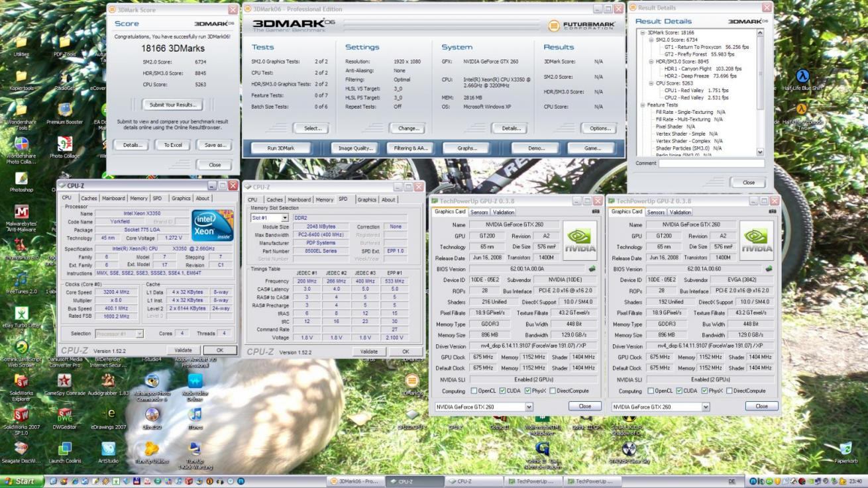Toggle CUDA checkbox in right GPU-Z

(x=679, y=391)
